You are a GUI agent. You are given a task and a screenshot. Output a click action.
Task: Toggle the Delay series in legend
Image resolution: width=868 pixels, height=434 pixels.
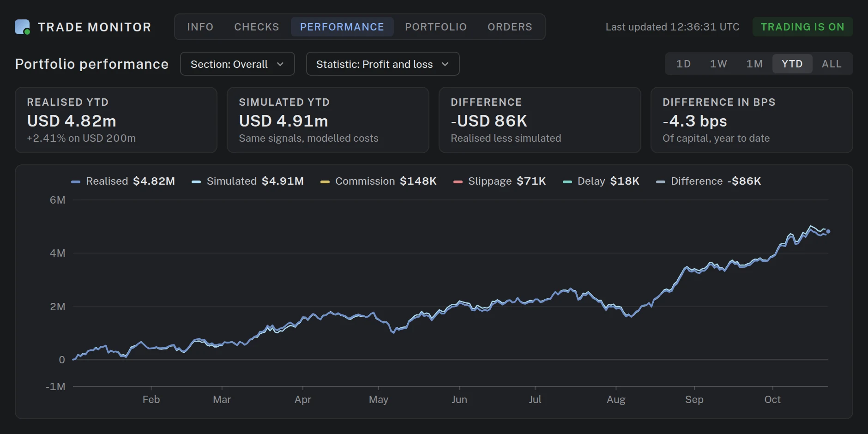point(601,181)
